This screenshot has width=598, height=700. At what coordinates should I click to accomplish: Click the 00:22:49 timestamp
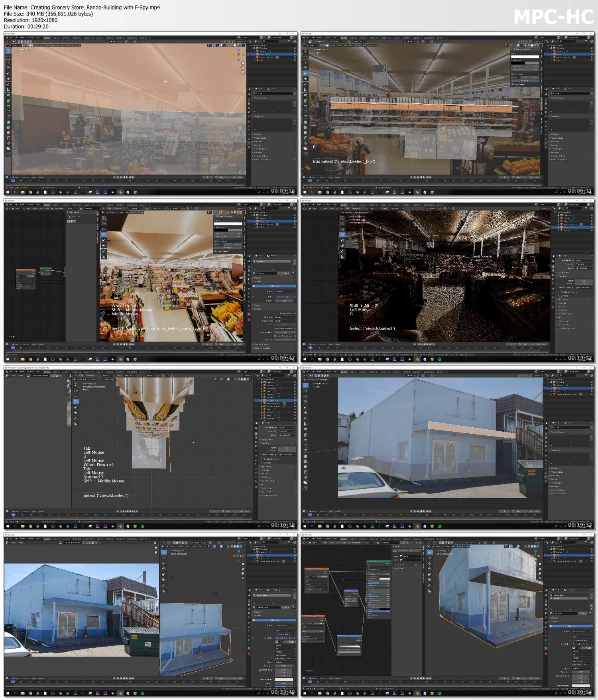283,692
